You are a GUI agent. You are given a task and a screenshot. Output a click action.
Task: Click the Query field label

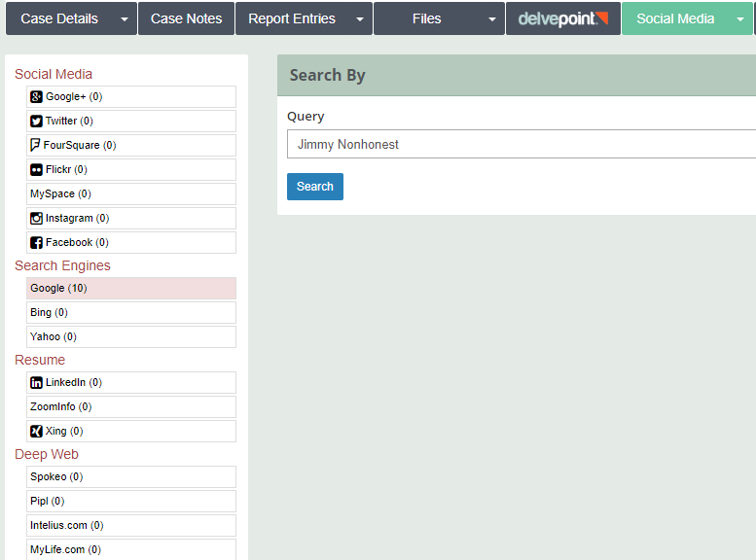coord(306,117)
